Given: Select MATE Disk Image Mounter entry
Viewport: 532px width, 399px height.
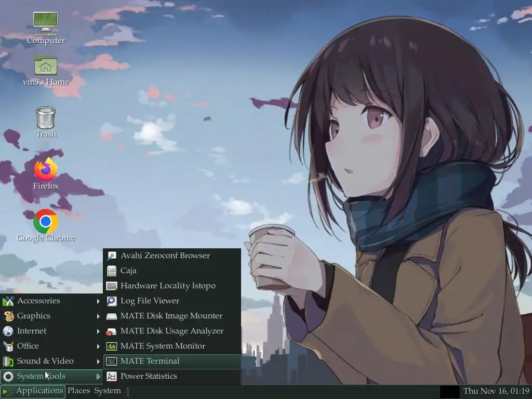Looking at the screenshot, I should click(x=172, y=316).
